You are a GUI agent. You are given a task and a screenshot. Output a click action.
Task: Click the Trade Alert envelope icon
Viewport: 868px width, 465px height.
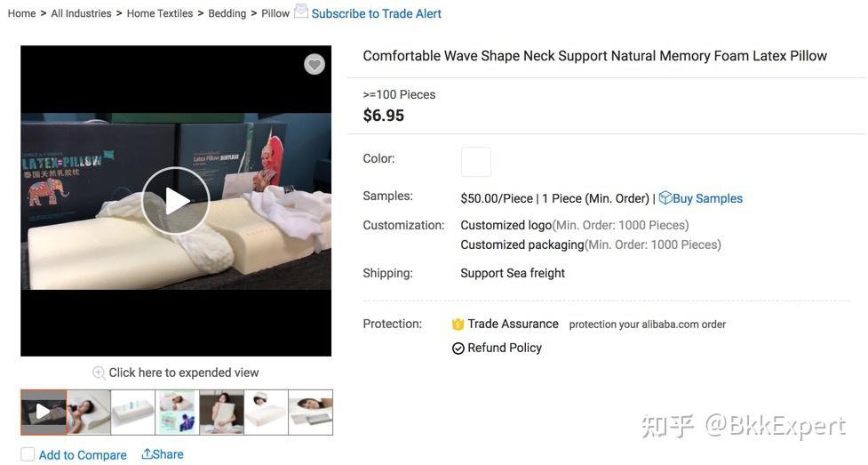click(x=301, y=11)
